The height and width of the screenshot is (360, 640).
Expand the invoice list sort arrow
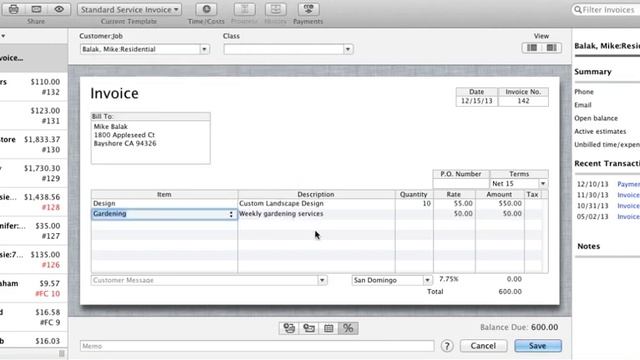click(3, 36)
